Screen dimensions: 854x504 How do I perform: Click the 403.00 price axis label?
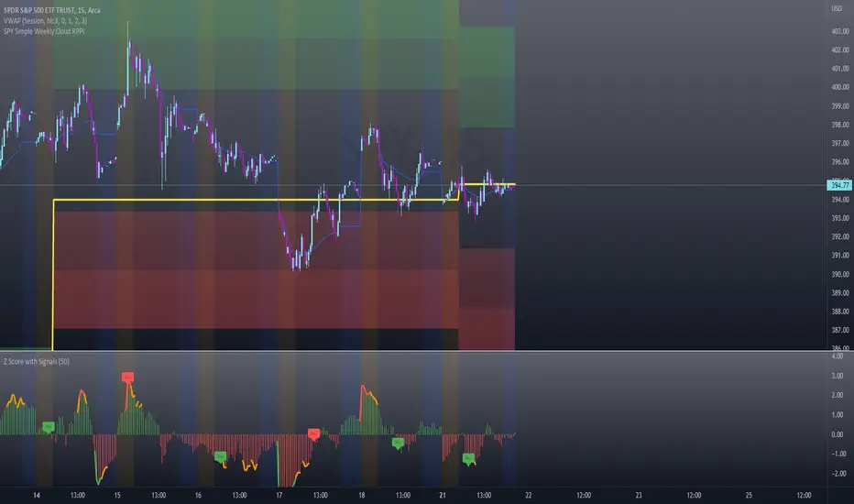coord(840,31)
